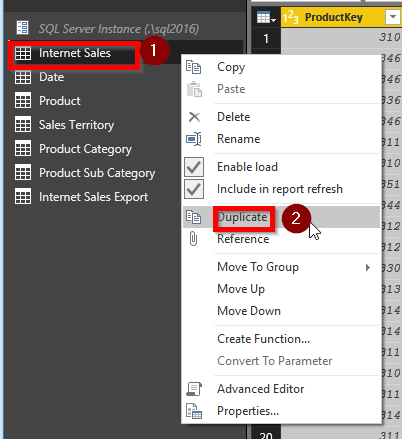Select the Sales Territory query
The width and height of the screenshot is (402, 439).
(x=76, y=125)
